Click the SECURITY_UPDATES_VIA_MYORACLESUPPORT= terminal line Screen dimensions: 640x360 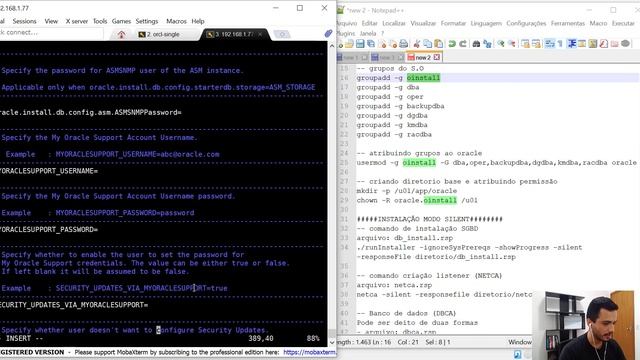74,305
